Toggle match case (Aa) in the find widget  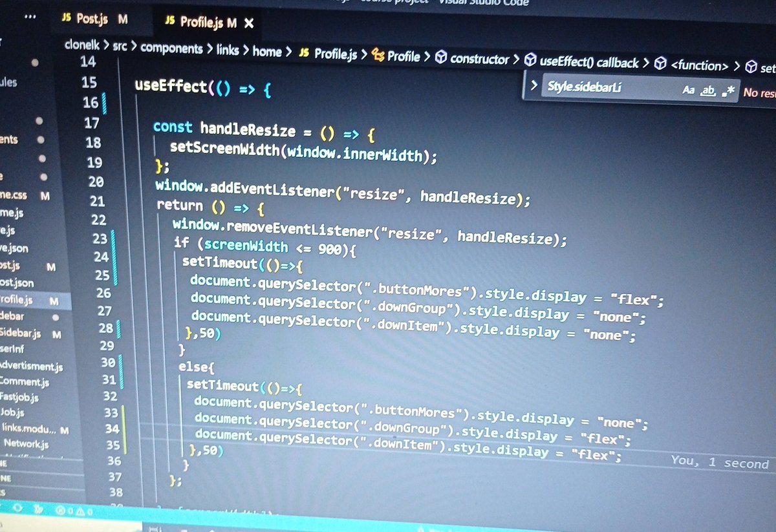(690, 89)
